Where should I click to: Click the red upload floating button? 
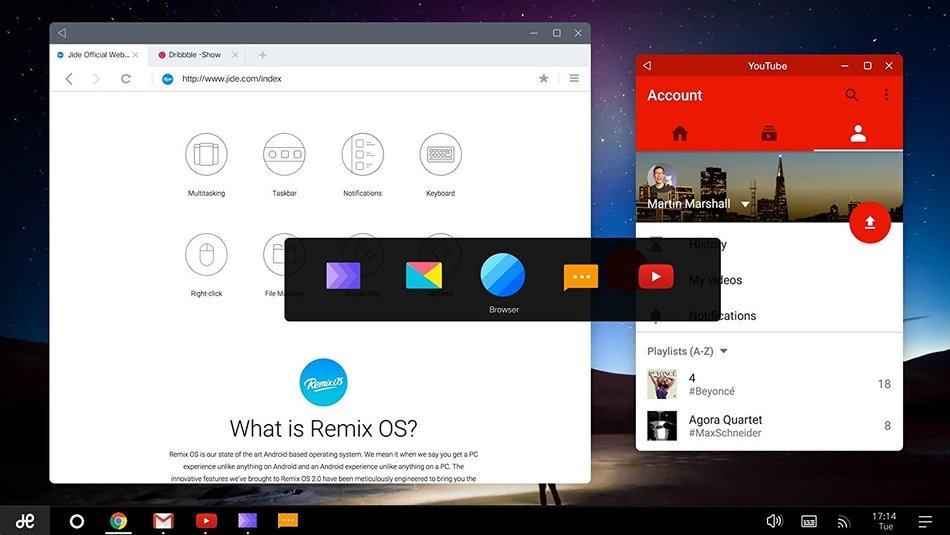coord(869,222)
